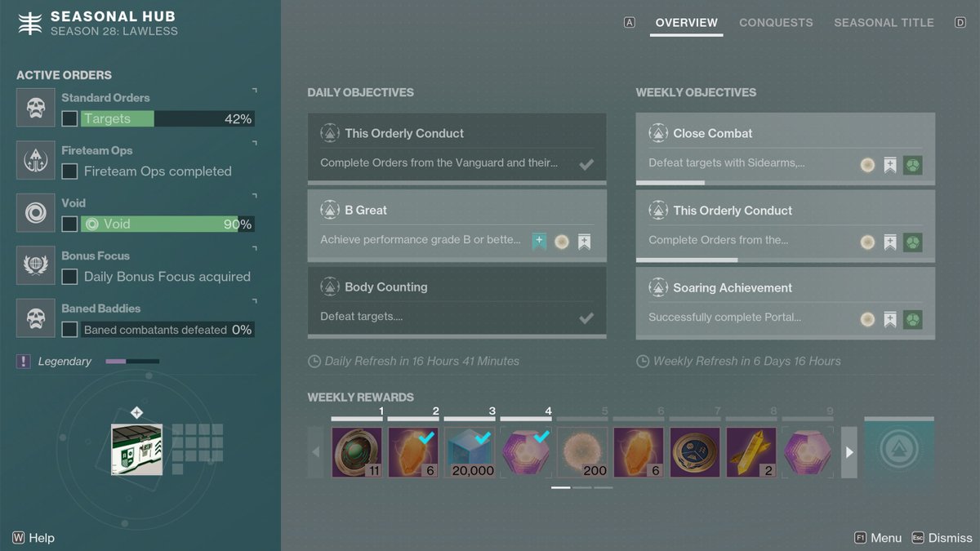Select weekly reward 3 glimmer cube
This screenshot has width=980, height=551.
(x=470, y=452)
